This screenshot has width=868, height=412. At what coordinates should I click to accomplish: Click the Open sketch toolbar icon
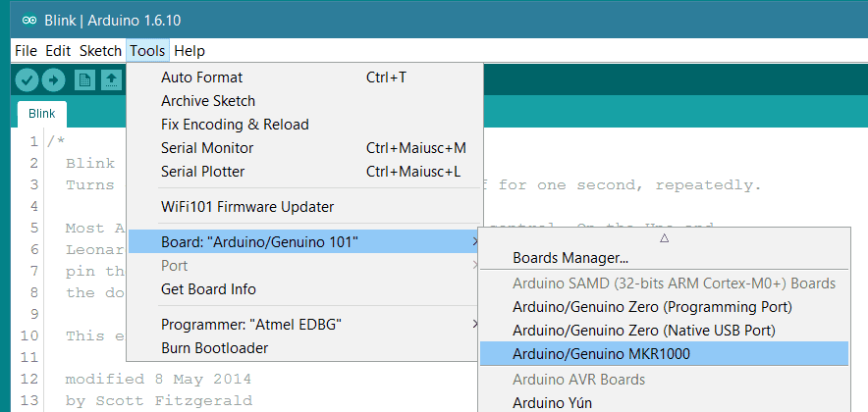click(112, 80)
